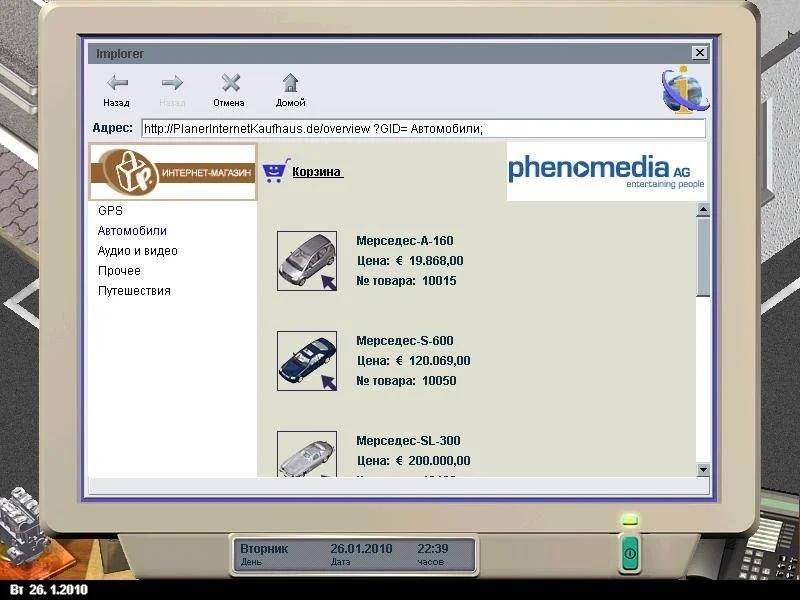Select the GPS category
The width and height of the screenshot is (800, 600).
pos(110,211)
